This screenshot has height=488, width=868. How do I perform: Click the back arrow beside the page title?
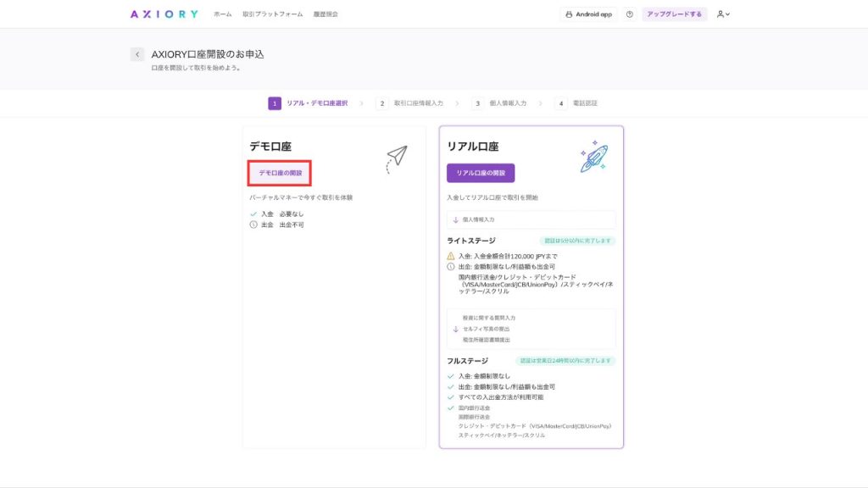[137, 53]
